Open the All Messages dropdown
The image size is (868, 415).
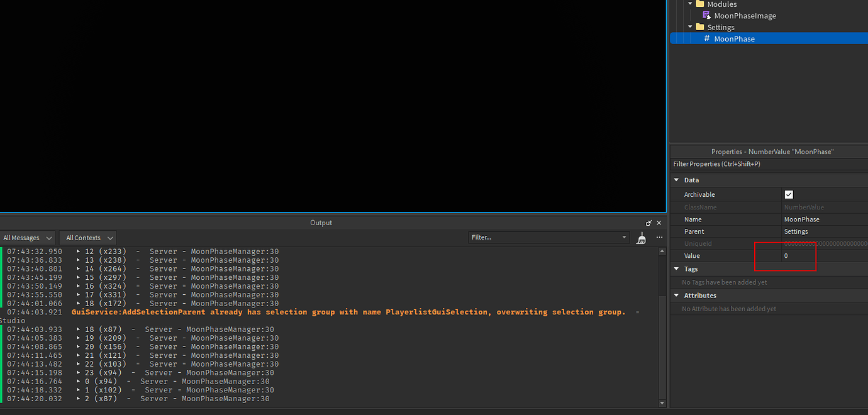28,238
